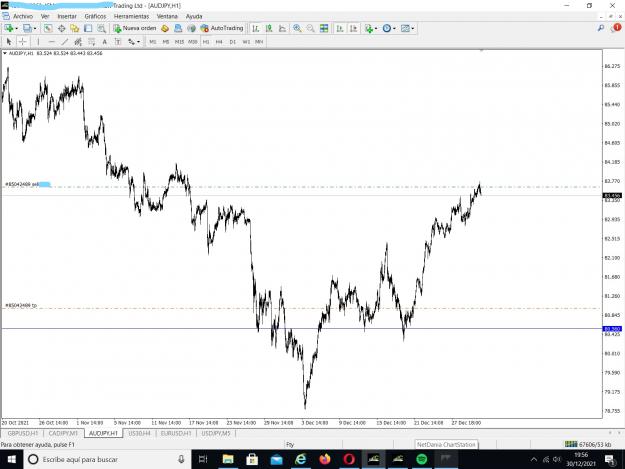
Task: Switch chart to bar chart style
Action: click(x=256, y=28)
